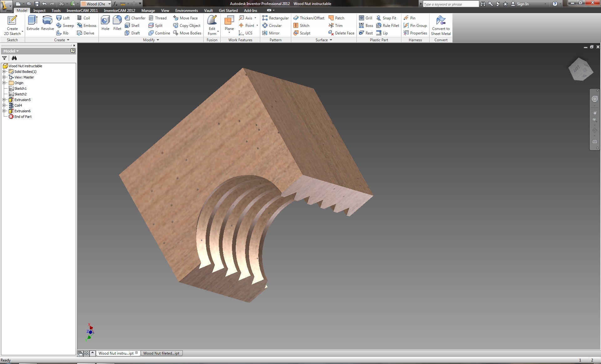The height and width of the screenshot is (364, 601).
Task: Pick the Emboss tool
Action: coord(87,25)
